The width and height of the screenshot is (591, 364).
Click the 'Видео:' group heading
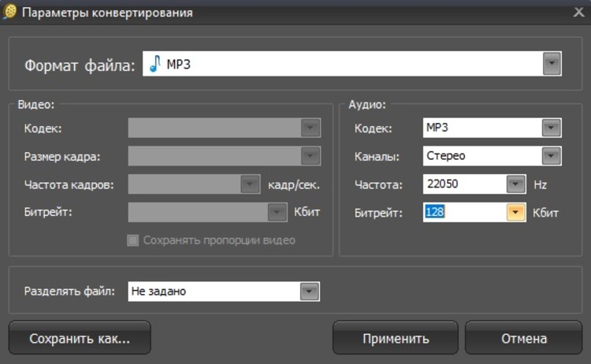point(36,104)
